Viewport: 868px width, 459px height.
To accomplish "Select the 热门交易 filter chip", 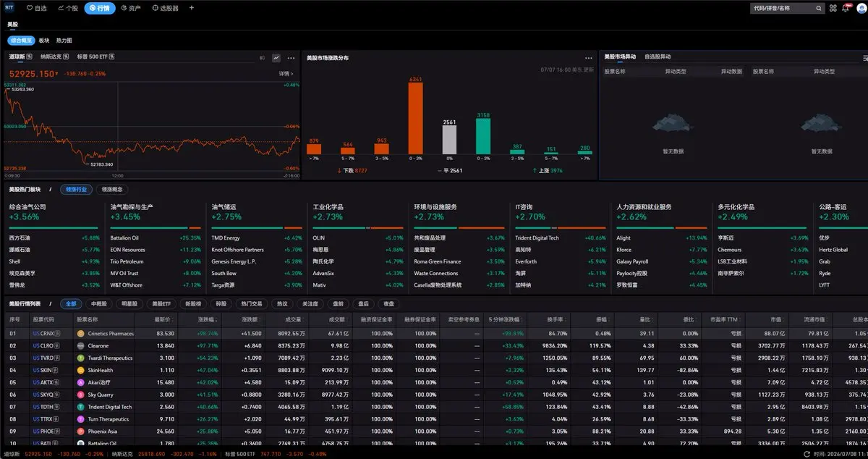I will point(253,304).
